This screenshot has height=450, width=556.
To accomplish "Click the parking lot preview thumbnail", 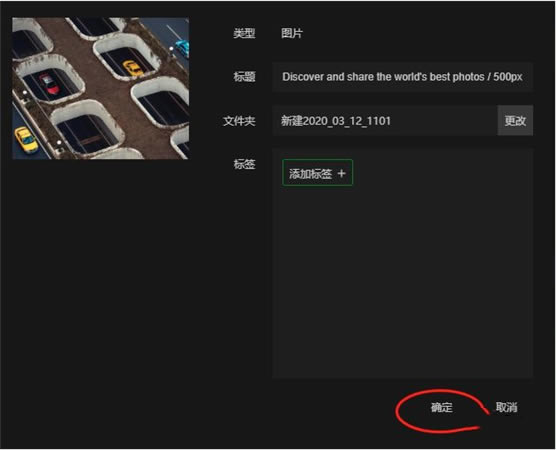I will (101, 88).
